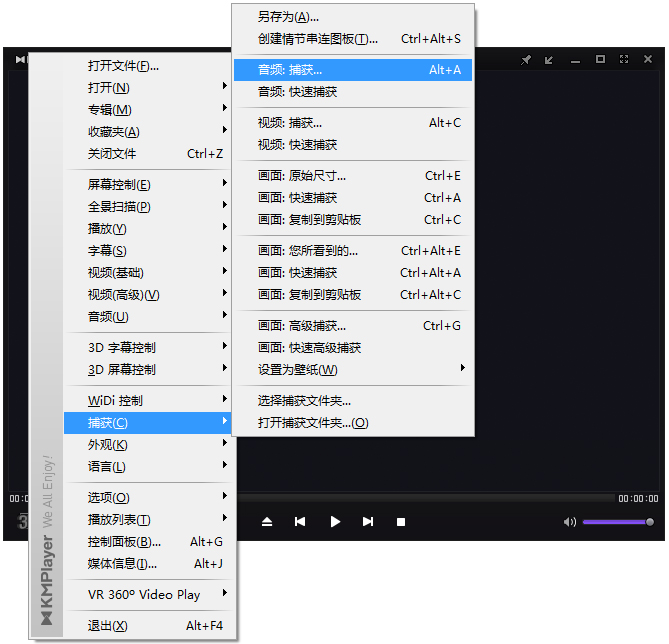Viewport: 669px width, 644px height.
Task: Open the 选项(O) submenu
Action: 148,497
